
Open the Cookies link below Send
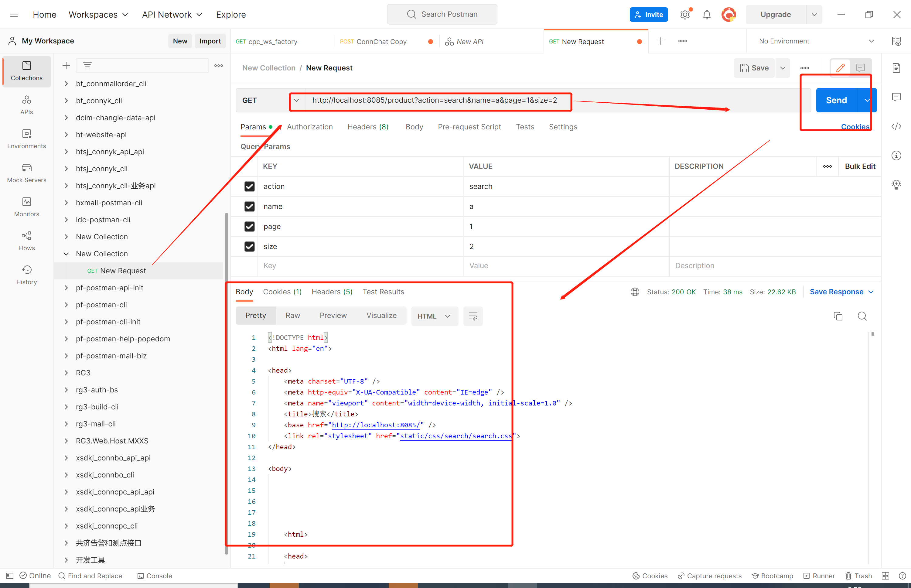click(855, 127)
